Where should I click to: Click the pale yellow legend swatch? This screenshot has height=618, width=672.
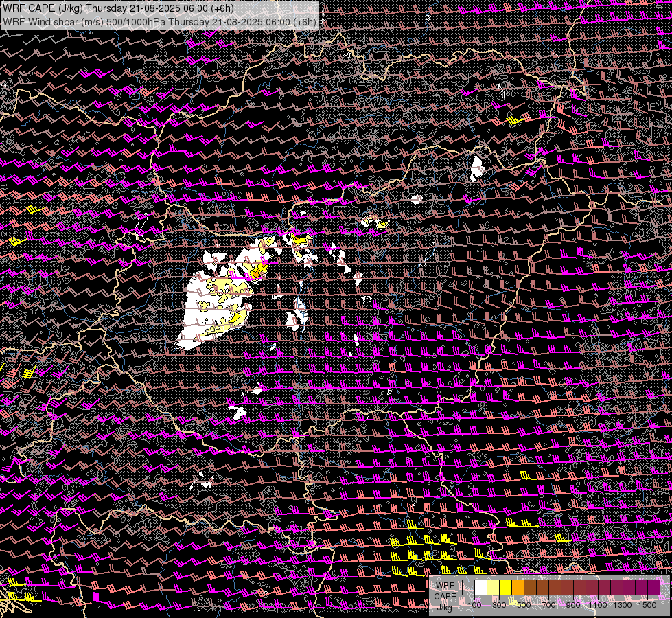click(x=494, y=587)
